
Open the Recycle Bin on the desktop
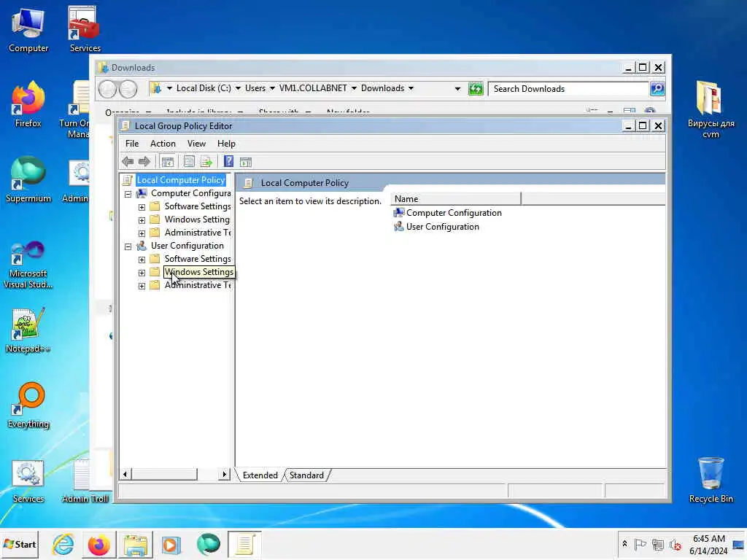tap(711, 480)
